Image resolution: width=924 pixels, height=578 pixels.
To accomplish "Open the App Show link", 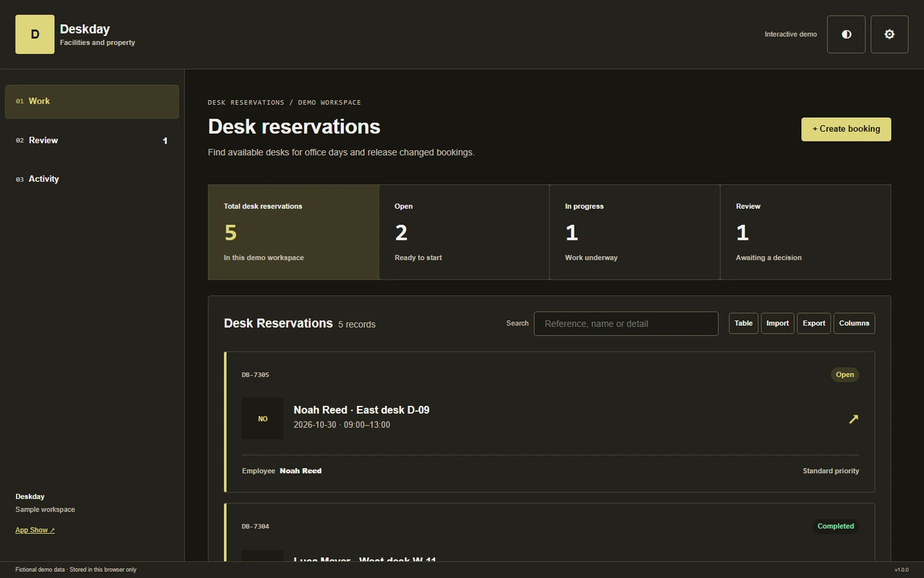I will 35,530.
